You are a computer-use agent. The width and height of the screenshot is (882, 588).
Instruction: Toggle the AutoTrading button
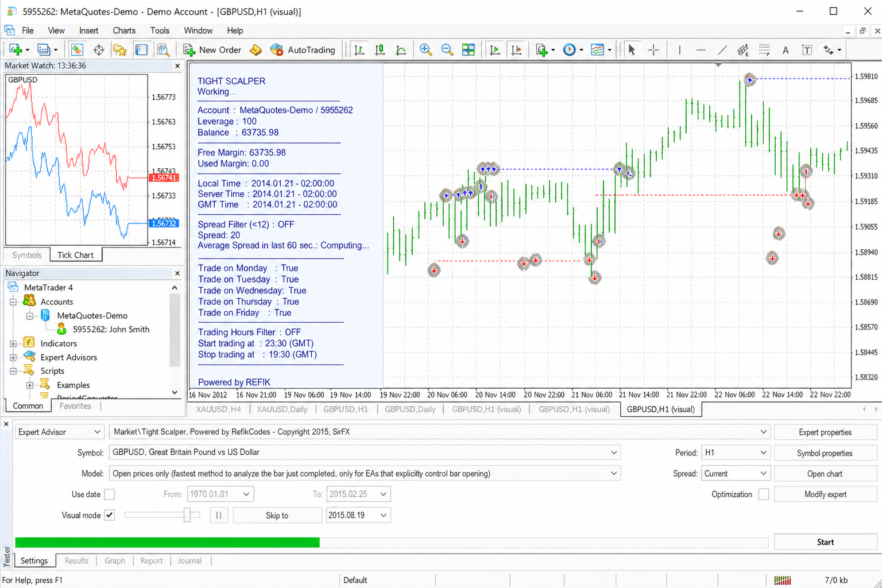303,50
